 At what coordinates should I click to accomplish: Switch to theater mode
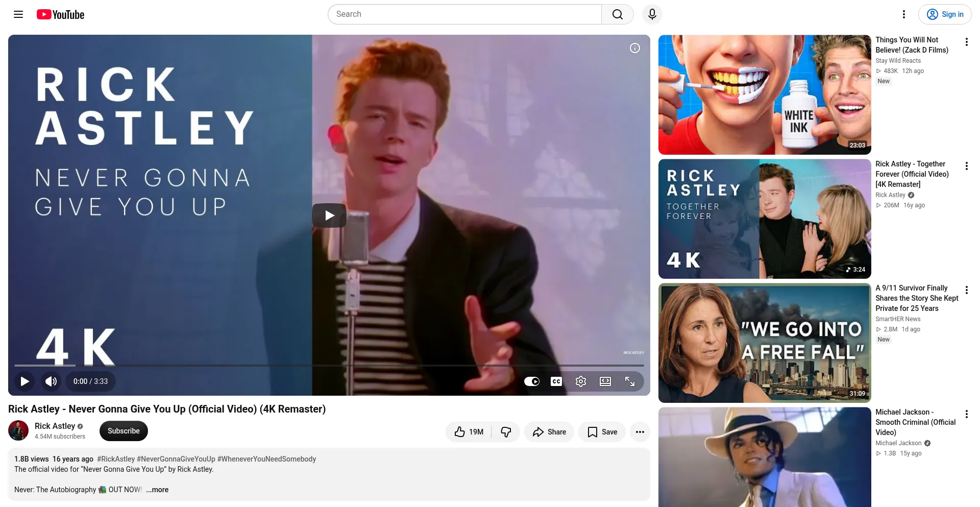click(605, 381)
